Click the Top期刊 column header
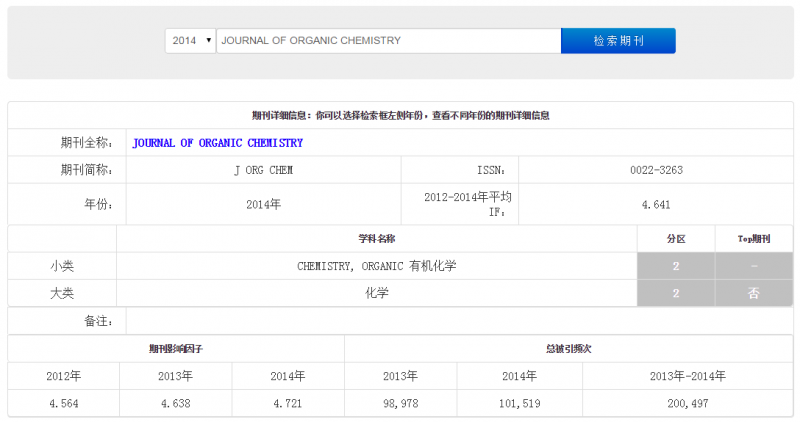 [x=754, y=239]
